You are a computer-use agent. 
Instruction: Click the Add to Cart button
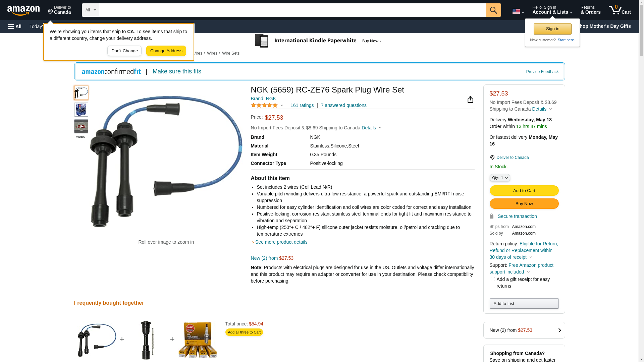[x=524, y=191]
